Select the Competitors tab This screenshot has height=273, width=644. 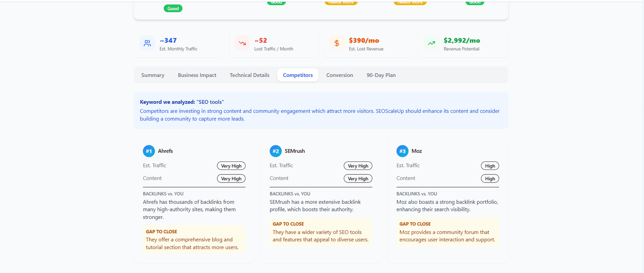[298, 75]
